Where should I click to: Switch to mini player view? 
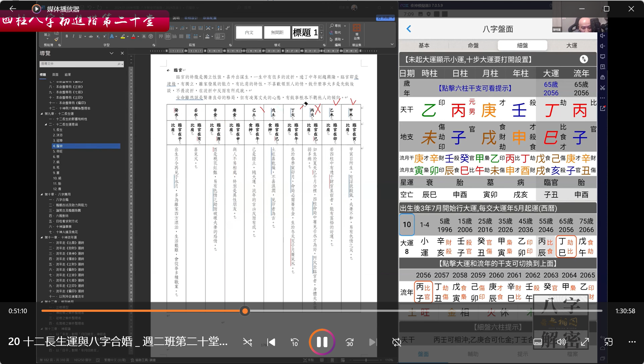(x=609, y=342)
